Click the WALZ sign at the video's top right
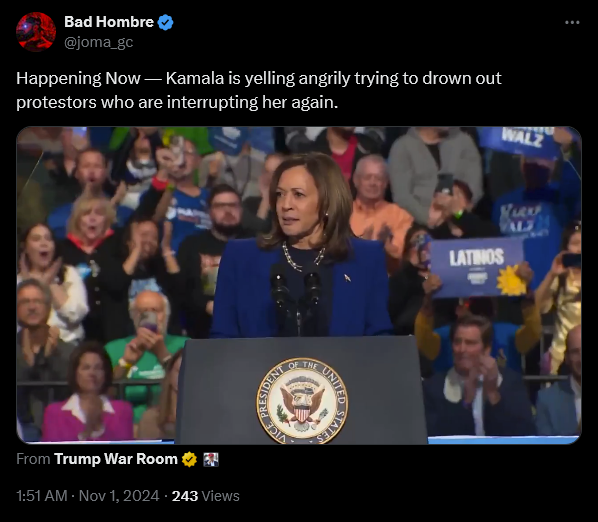The image size is (598, 522). pos(518,140)
